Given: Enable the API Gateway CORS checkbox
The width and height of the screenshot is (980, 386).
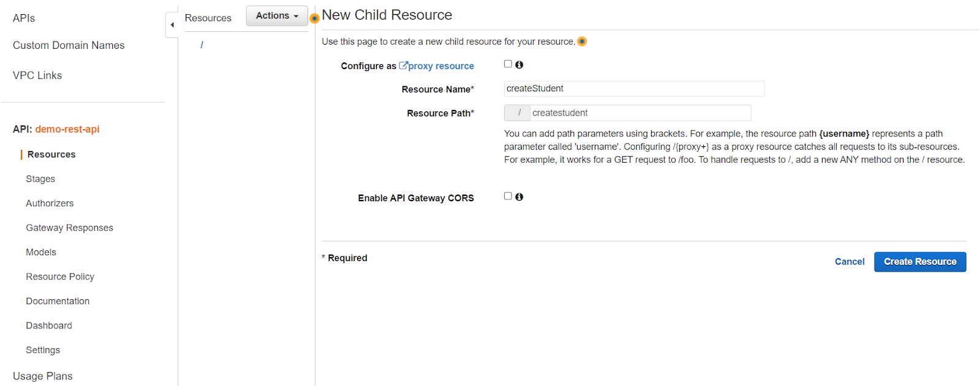Looking at the screenshot, I should 508,196.
